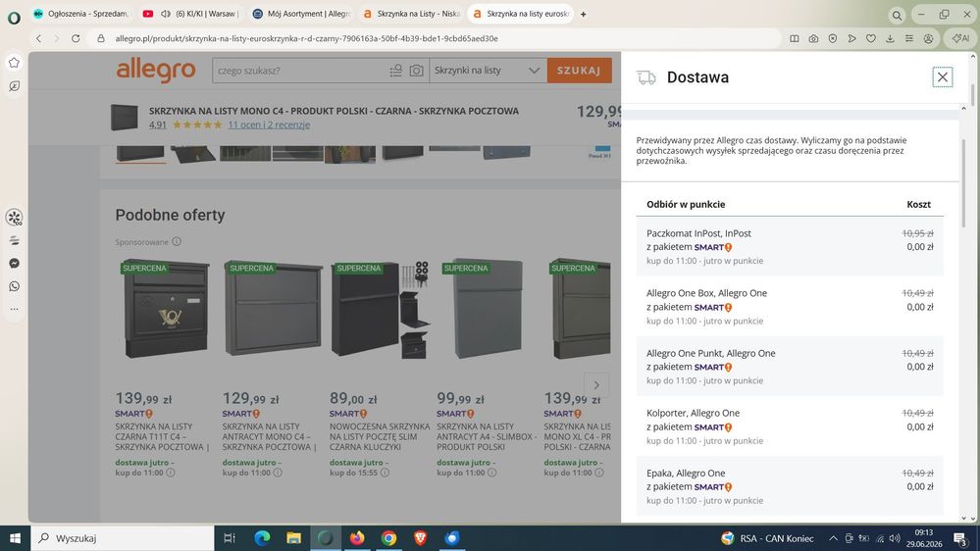Screen dimensions: 980x551
Task: Open SKRZYNKA NA LISTY CZARNA T11T C4 title
Action: coord(163,436)
